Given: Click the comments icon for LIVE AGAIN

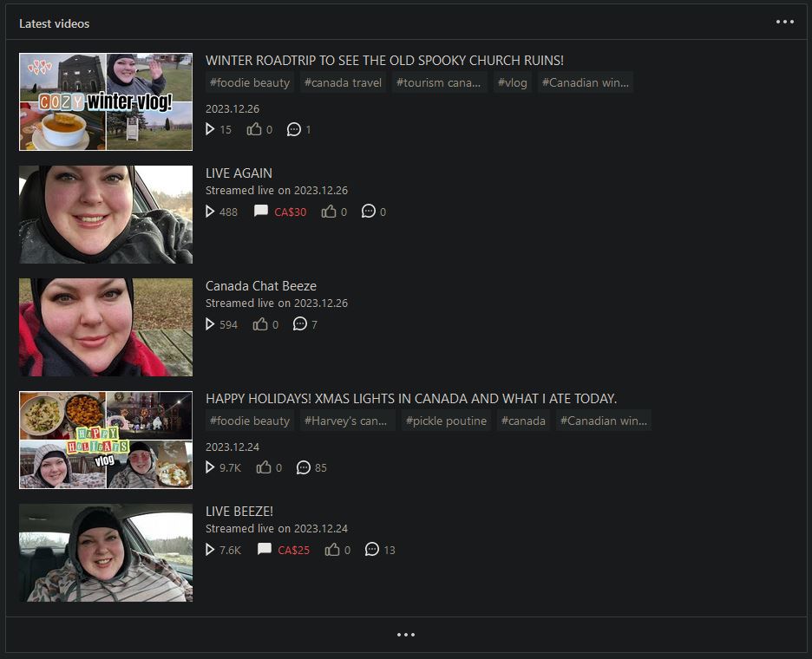Looking at the screenshot, I should 368,212.
